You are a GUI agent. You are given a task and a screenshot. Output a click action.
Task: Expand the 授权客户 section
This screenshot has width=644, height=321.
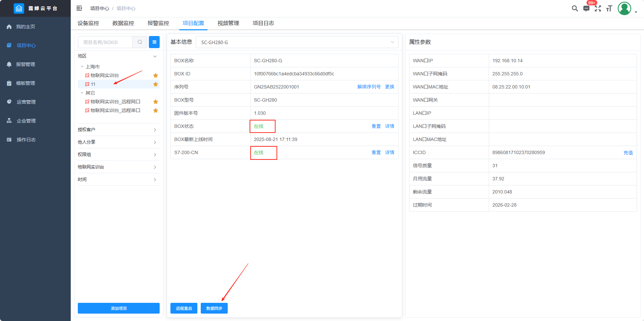[118, 130]
